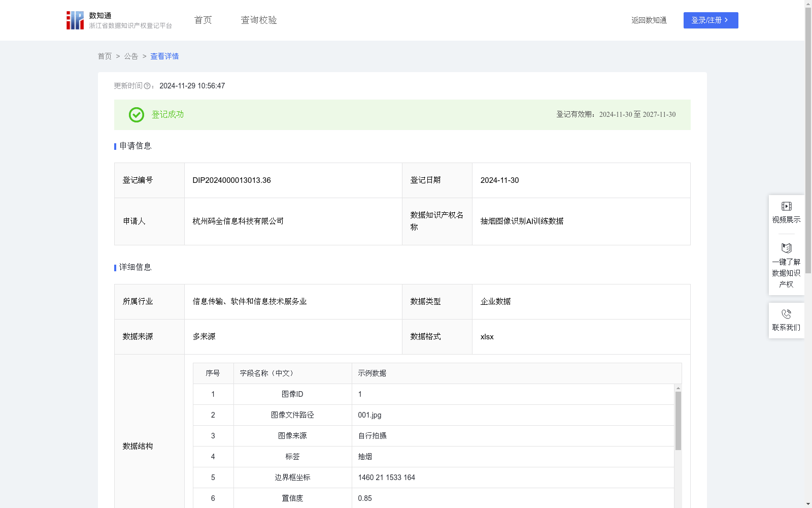Click the 返回数知通 link
Screen dimensions: 812x508
(649, 20)
